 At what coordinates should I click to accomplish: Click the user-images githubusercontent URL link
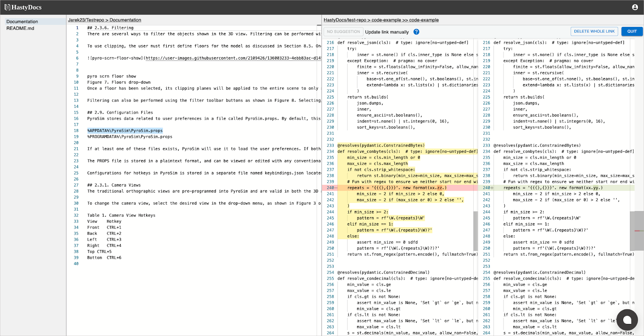click(x=233, y=58)
